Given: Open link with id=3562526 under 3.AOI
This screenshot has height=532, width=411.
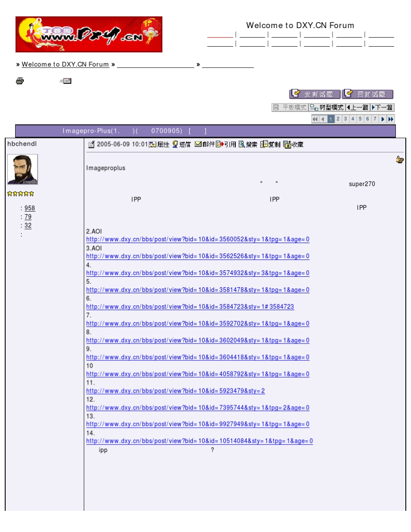Looking at the screenshot, I should click(198, 256).
